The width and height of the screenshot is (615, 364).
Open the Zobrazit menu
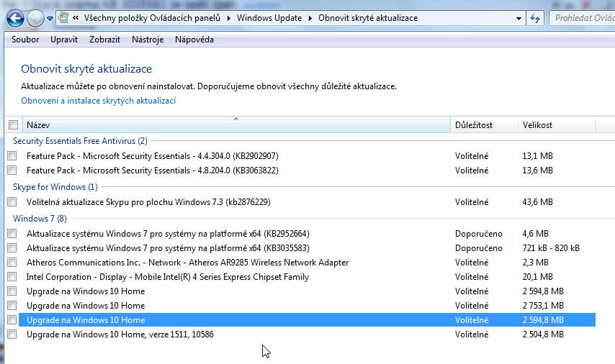pos(104,40)
